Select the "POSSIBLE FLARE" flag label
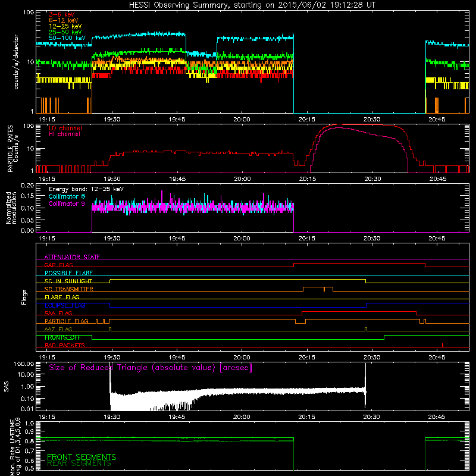The width and height of the screenshot is (476, 476). pyautogui.click(x=68, y=273)
